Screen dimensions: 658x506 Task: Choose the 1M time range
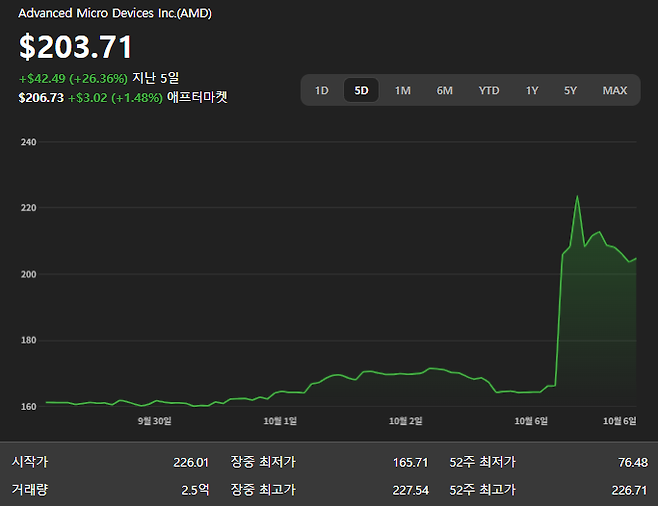coord(402,90)
